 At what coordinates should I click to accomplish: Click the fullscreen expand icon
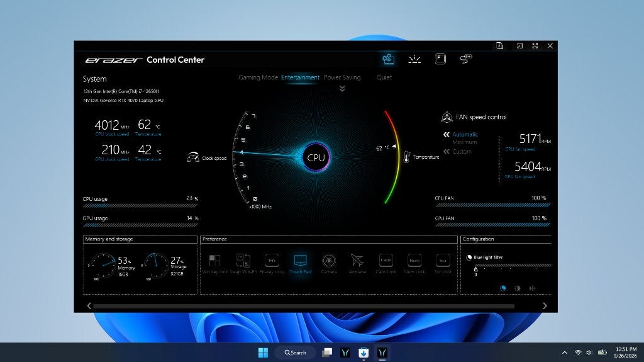[x=535, y=46]
